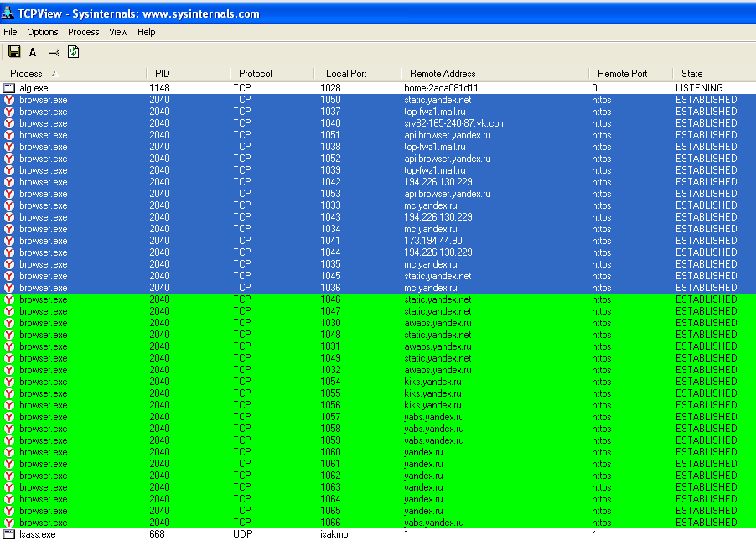756x541 pixels.
Task: Click the green Refresh toolbar icon
Action: click(74, 52)
